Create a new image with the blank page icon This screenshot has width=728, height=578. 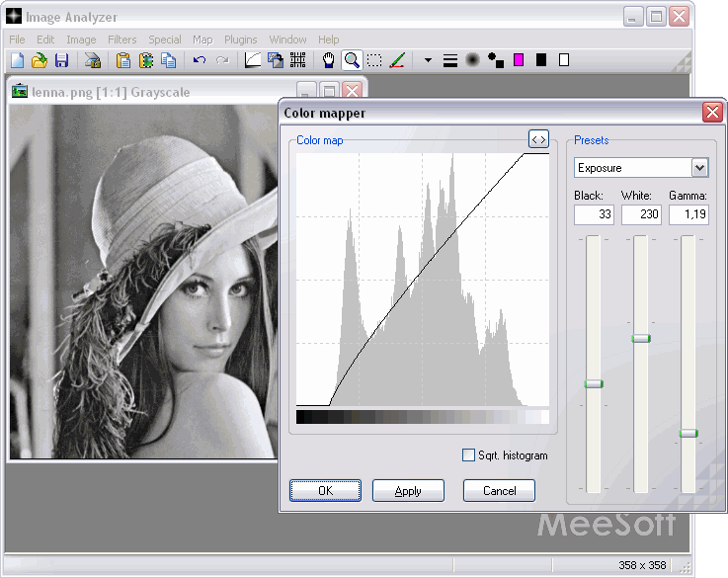coord(17,60)
